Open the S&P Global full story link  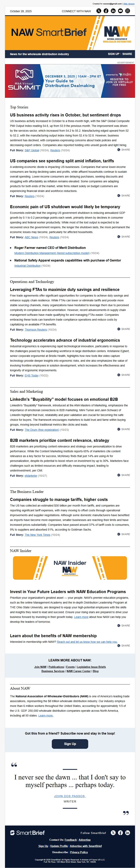pos(32,150)
